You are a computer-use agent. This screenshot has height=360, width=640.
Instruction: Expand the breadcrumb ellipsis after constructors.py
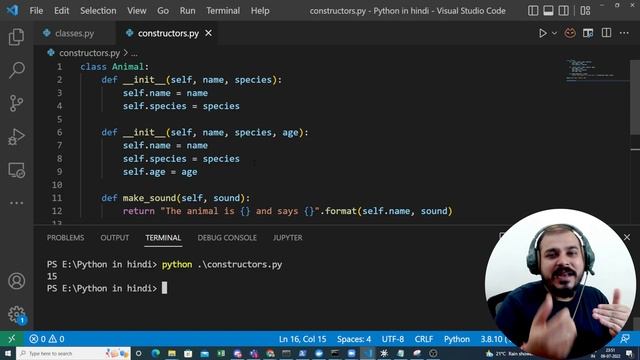[134, 53]
